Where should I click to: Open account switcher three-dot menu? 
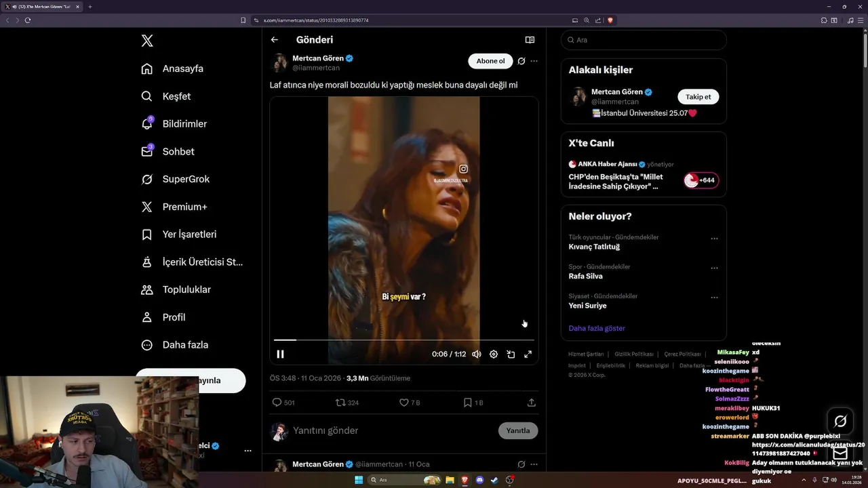coord(248,451)
